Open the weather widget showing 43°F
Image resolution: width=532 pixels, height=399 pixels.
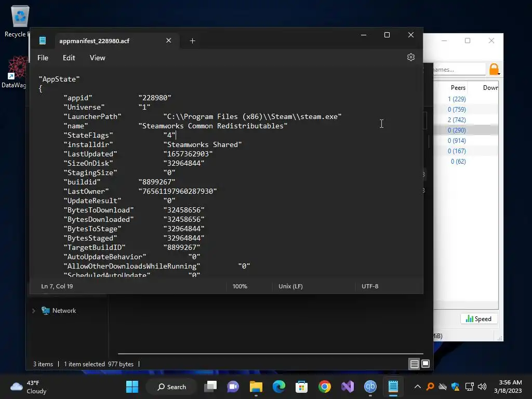[29, 387]
